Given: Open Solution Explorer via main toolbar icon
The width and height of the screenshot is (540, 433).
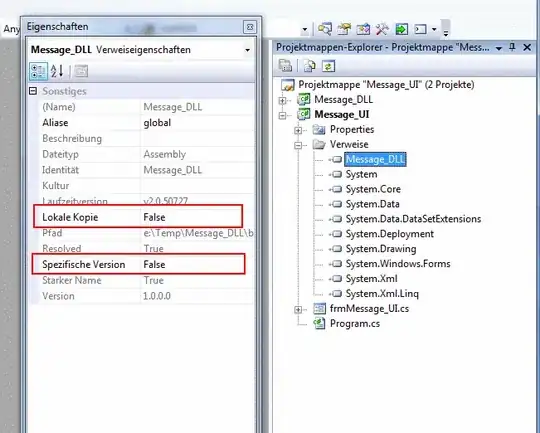Looking at the screenshot, I should pyautogui.click(x=325, y=29).
